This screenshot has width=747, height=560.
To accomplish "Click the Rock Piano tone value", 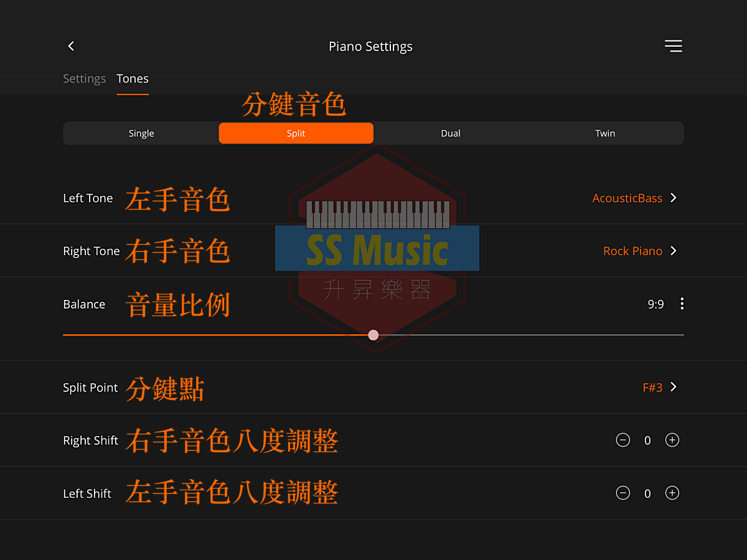I will [x=632, y=251].
